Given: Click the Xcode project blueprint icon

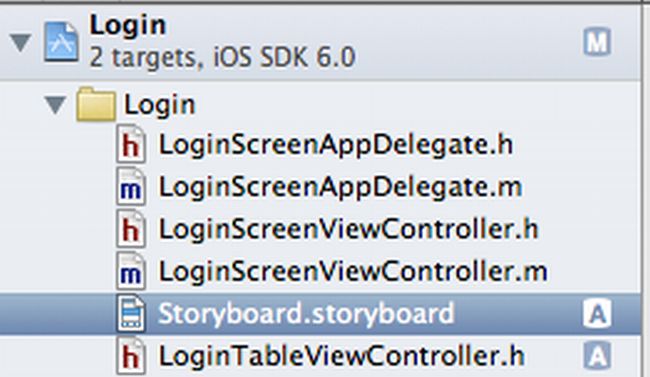Looking at the screenshot, I should coord(61,42).
